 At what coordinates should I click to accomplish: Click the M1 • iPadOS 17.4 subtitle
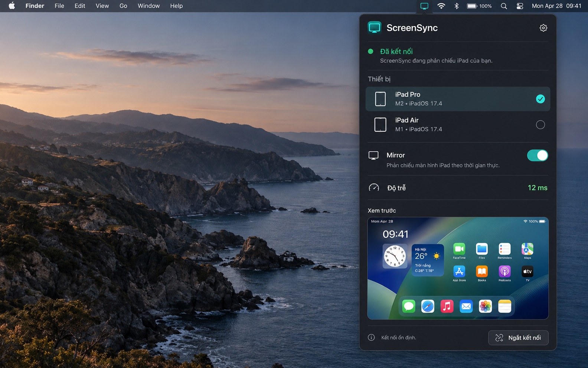(419, 129)
